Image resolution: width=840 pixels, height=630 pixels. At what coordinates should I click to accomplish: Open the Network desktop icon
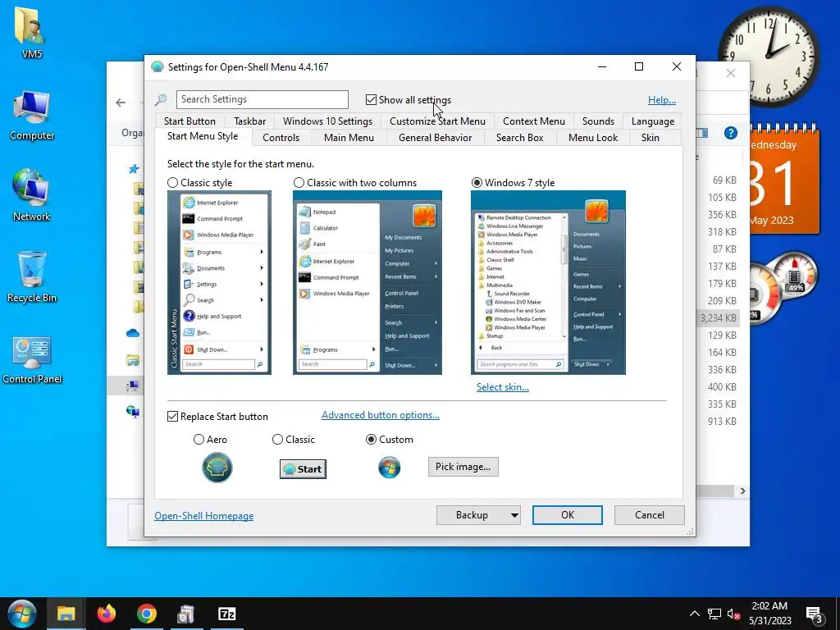32,195
